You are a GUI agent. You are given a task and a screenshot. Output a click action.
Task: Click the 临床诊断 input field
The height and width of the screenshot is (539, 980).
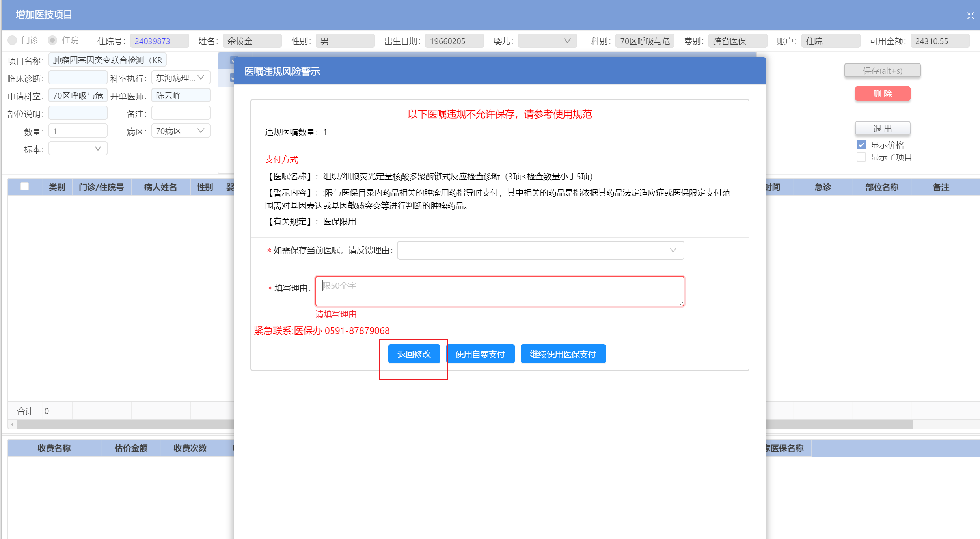tap(78, 78)
